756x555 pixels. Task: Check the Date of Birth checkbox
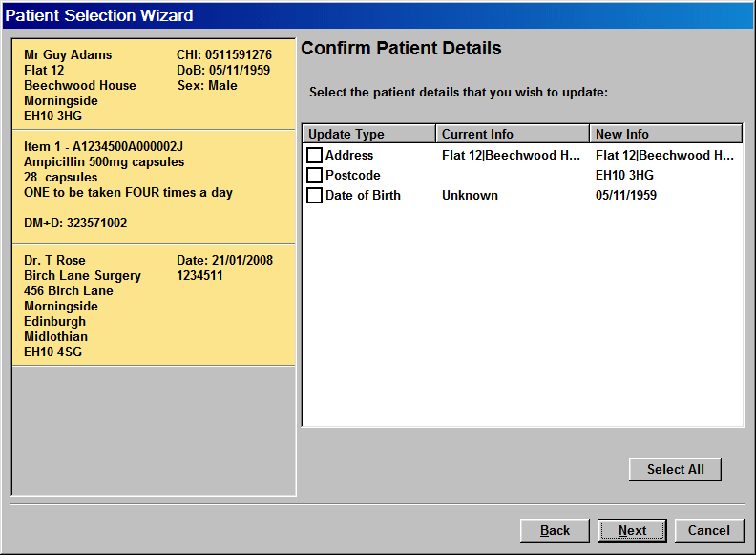click(x=314, y=196)
